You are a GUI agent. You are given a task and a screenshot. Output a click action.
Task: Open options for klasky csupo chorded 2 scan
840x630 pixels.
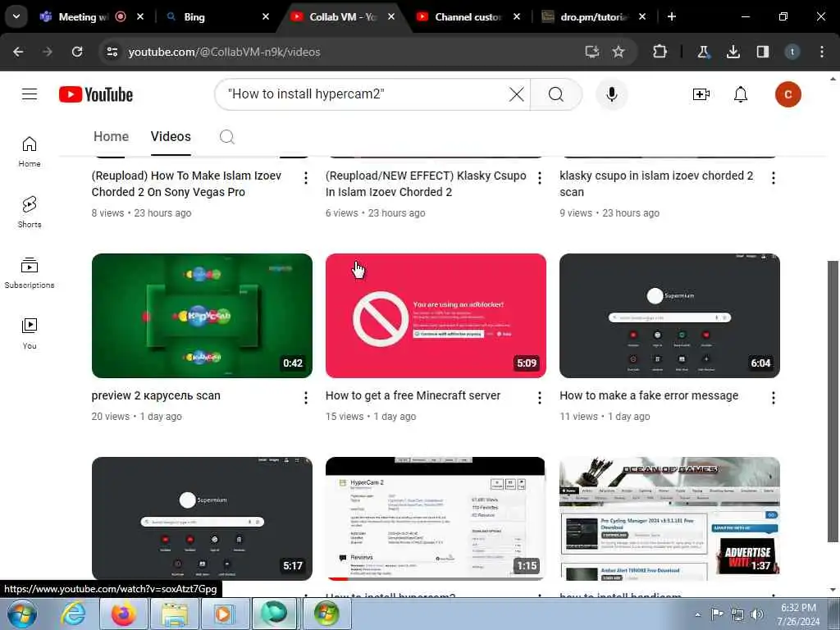[x=773, y=178]
